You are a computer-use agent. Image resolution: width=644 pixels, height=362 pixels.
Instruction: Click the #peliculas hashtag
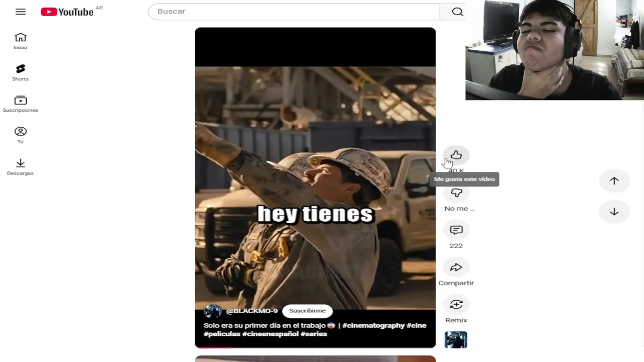point(222,334)
